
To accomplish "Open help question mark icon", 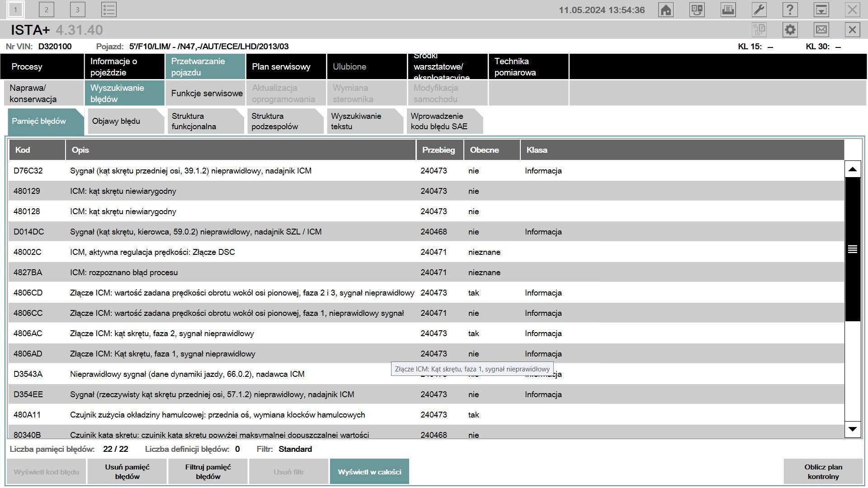I will (x=790, y=9).
